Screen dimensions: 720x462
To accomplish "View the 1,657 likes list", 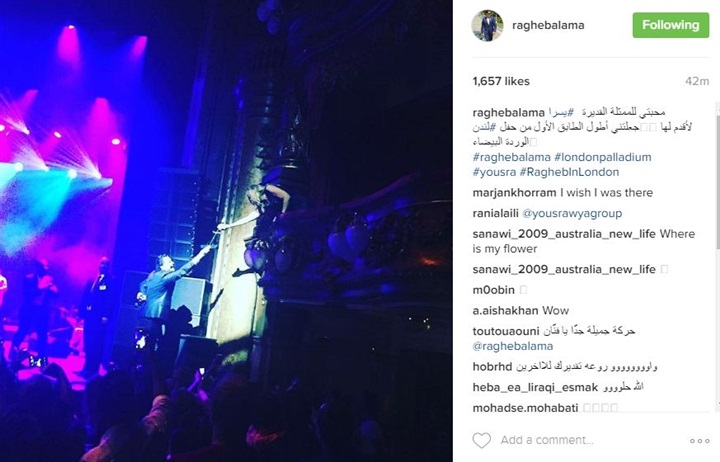I will point(501,81).
